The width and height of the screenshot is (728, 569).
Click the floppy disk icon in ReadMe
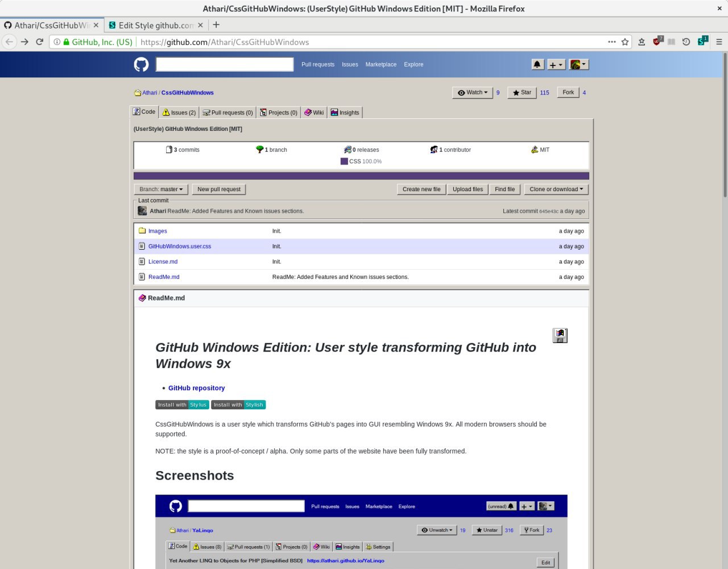tap(560, 335)
